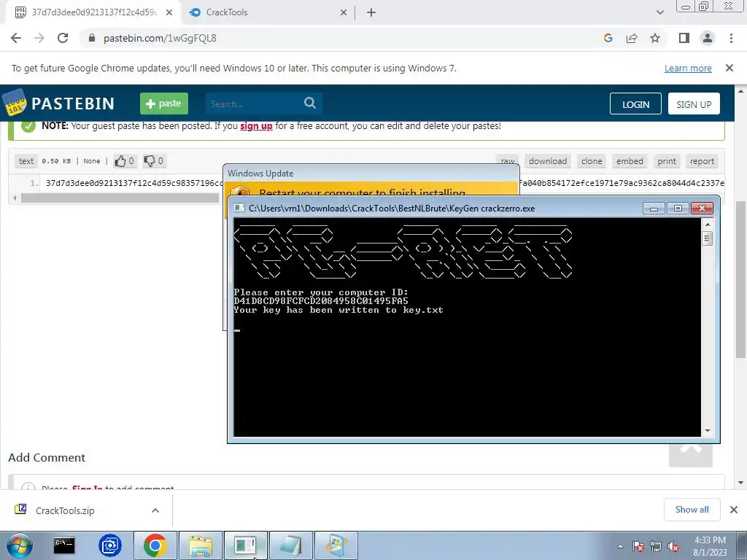Image resolution: width=747 pixels, height=560 pixels.
Task: Click the Windows Update window title
Action: coord(260,174)
